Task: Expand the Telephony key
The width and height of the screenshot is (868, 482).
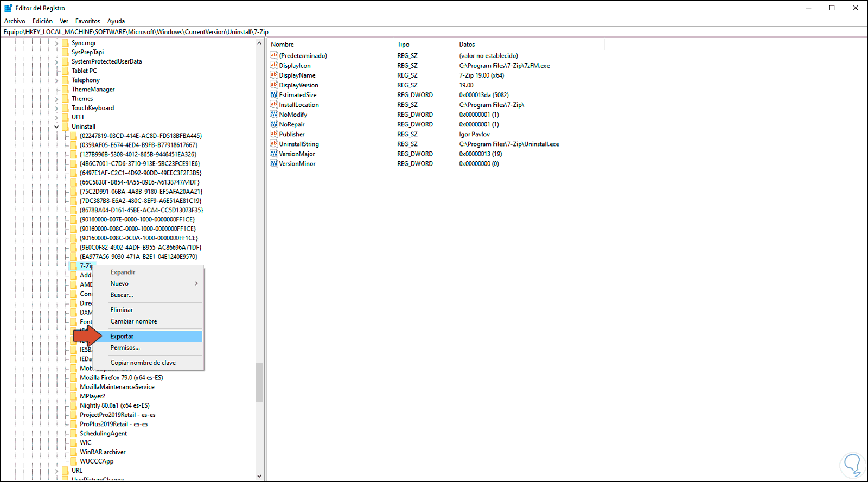Action: tap(56, 80)
